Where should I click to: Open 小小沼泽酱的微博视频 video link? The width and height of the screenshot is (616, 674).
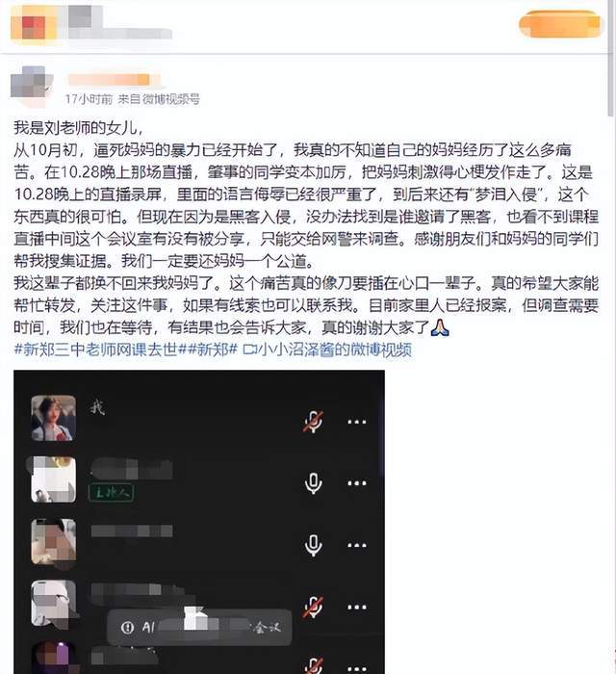coord(327,350)
